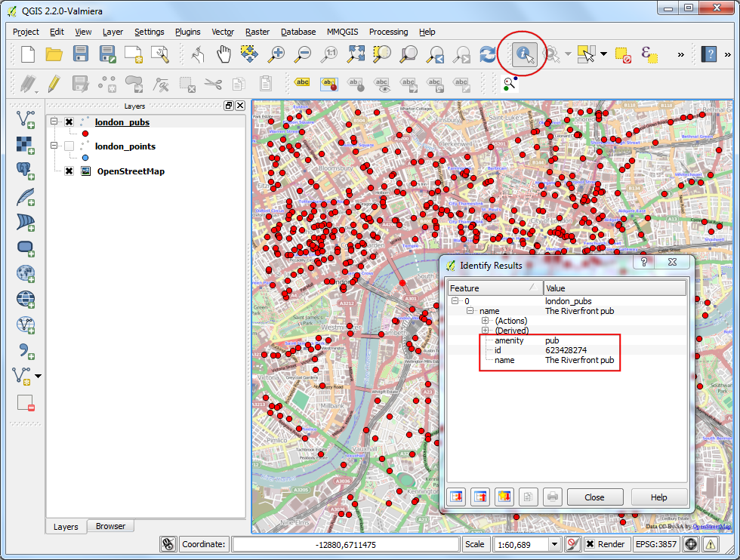Open the messages log warning icon
This screenshot has width=740, height=560.
pyautogui.click(x=711, y=544)
